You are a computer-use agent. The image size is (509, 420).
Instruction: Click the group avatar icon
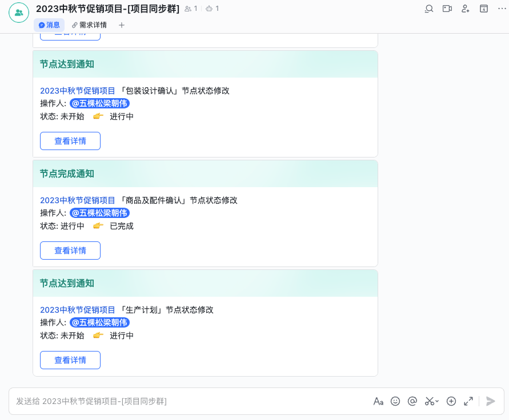pyautogui.click(x=19, y=13)
